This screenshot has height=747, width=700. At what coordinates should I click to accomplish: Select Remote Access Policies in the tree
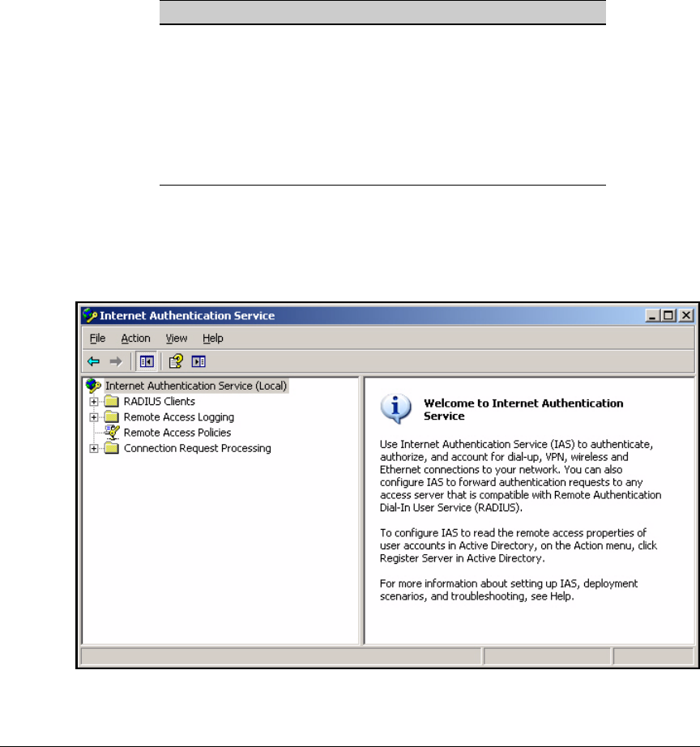tap(177, 432)
